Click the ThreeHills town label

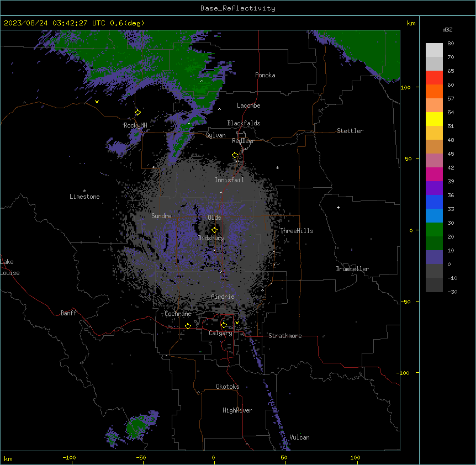[297, 231]
